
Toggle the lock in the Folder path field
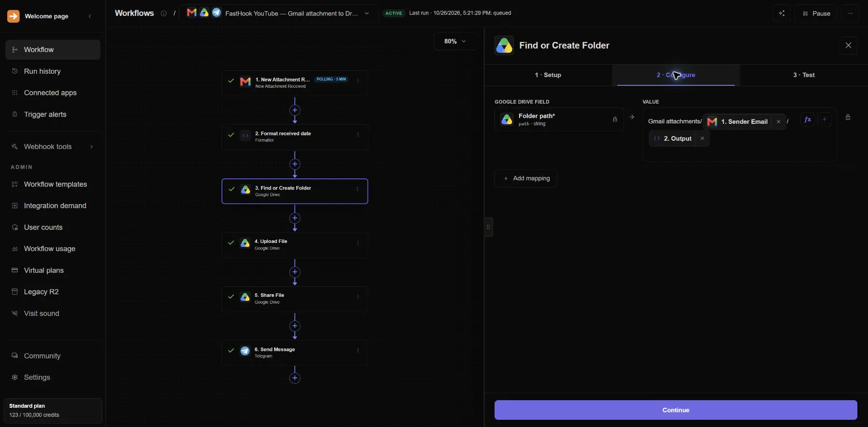pyautogui.click(x=615, y=120)
